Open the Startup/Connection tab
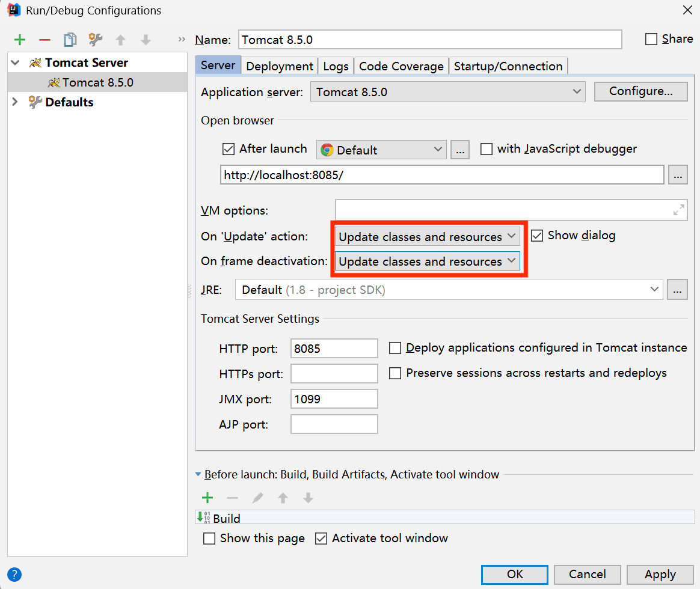The image size is (700, 589). 508,66
